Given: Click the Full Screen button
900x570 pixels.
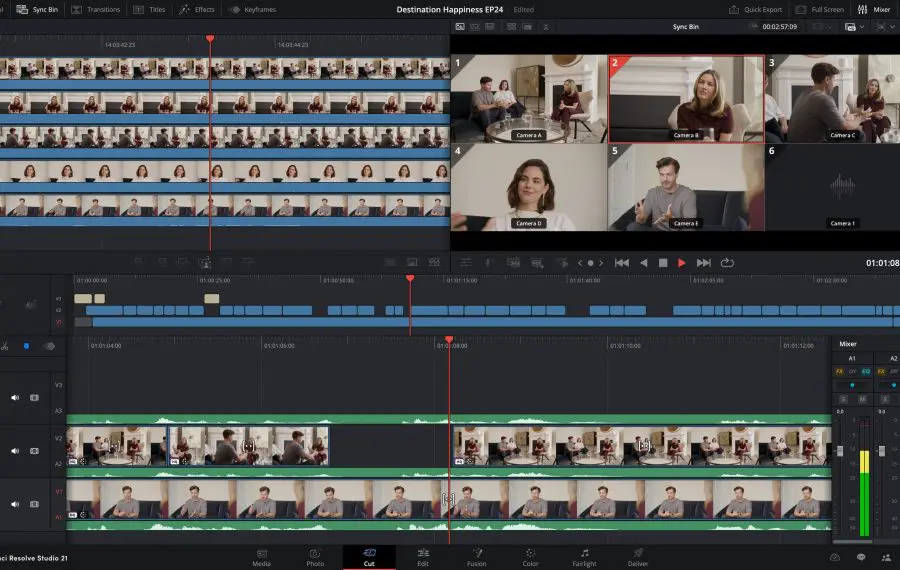Looking at the screenshot, I should (x=819, y=9).
